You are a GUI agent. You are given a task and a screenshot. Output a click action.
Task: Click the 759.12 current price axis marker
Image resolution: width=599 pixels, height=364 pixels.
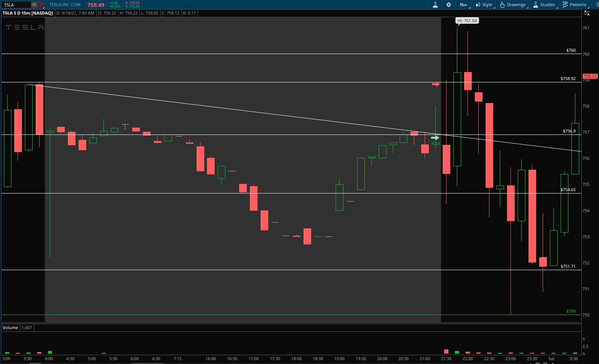pos(590,76)
